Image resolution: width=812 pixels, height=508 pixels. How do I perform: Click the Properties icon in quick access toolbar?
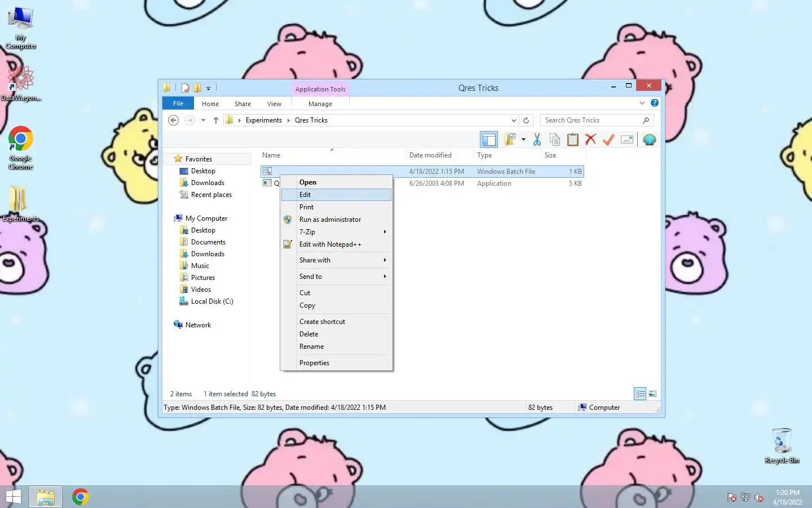click(x=185, y=88)
